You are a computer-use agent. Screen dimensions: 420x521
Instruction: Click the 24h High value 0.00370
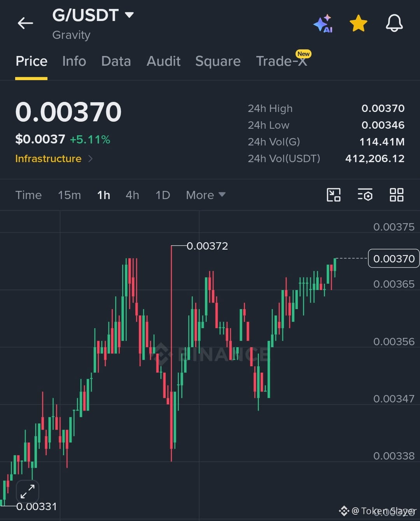point(383,108)
